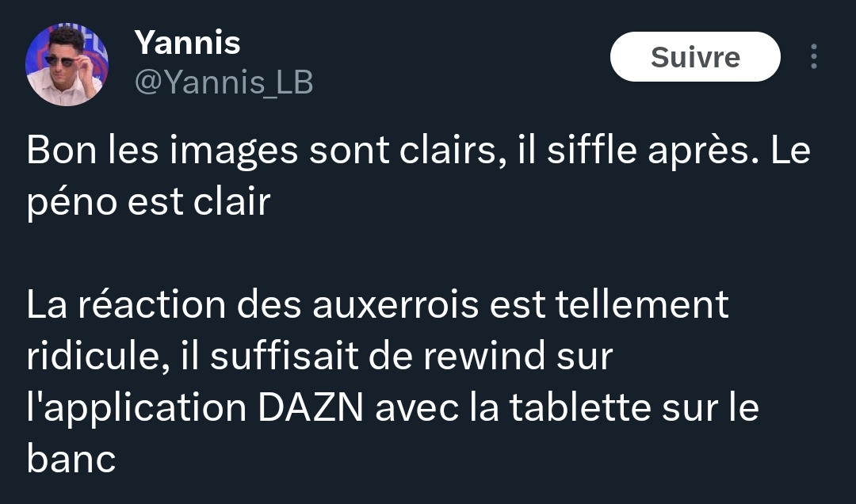Click the word images in the first line

click(234, 151)
